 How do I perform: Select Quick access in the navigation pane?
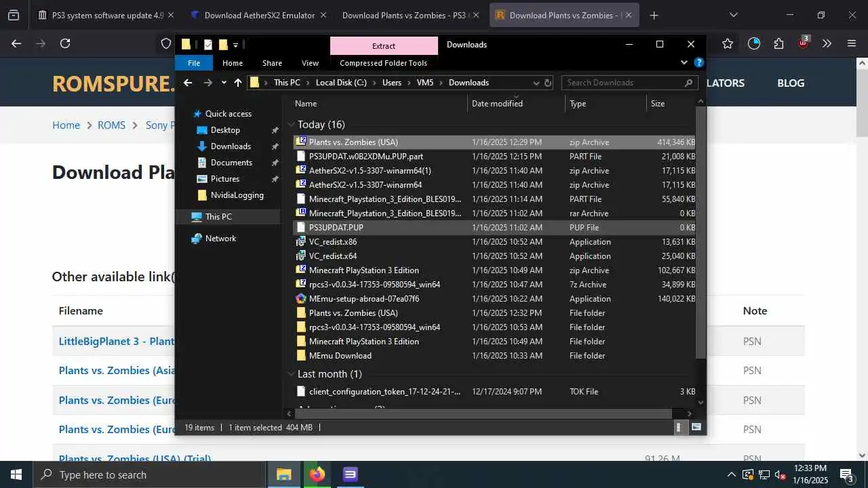(228, 114)
